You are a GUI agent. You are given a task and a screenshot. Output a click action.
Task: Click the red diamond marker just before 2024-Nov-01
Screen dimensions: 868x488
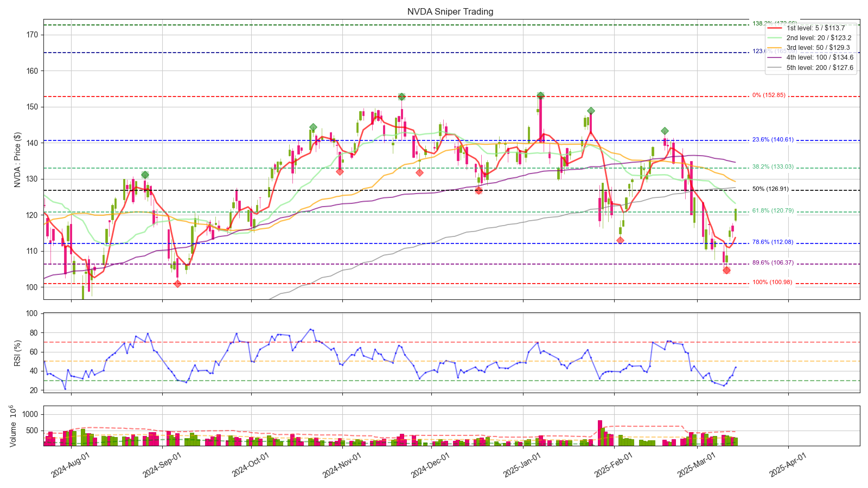coord(340,172)
